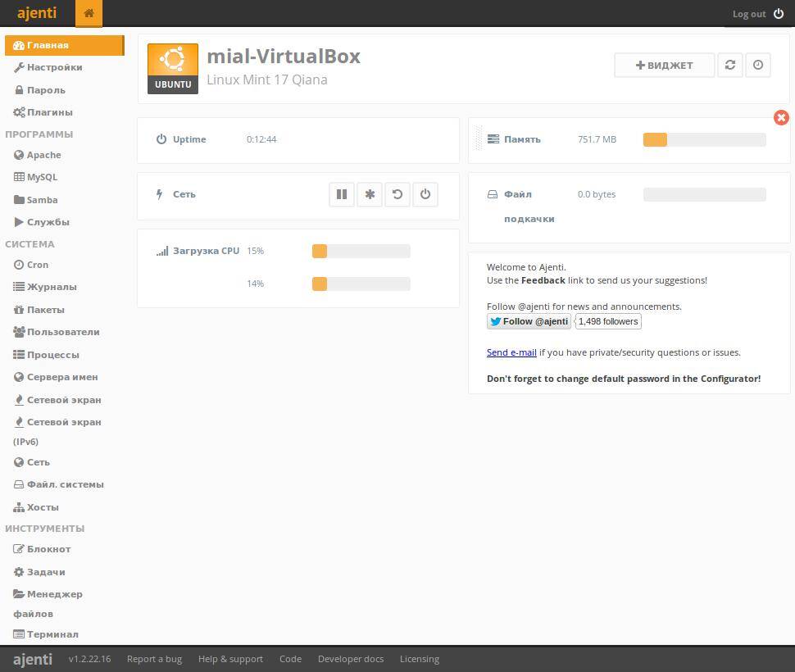Open Сетевой экран (IPv6) page
The image size is (795, 672).
(x=58, y=431)
